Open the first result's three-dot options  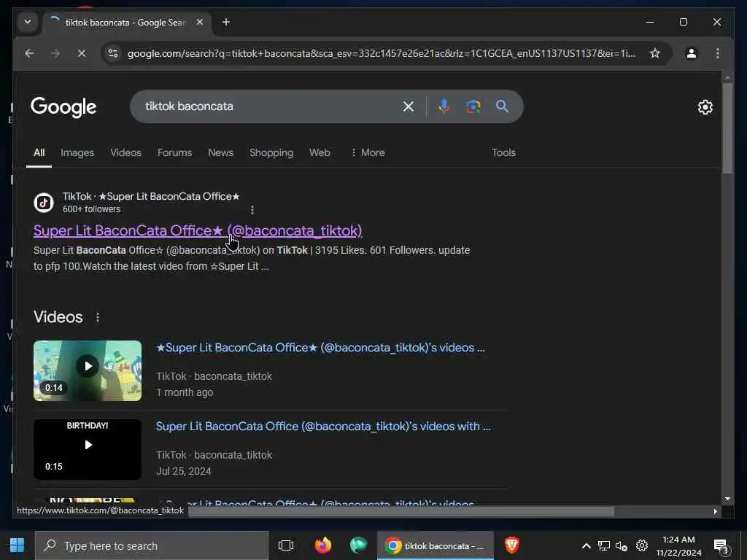(252, 209)
